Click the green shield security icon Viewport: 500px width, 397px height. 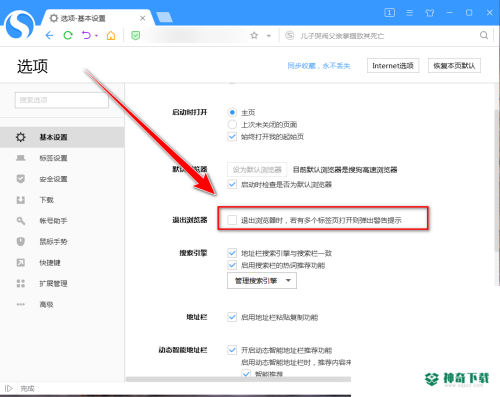click(135, 35)
